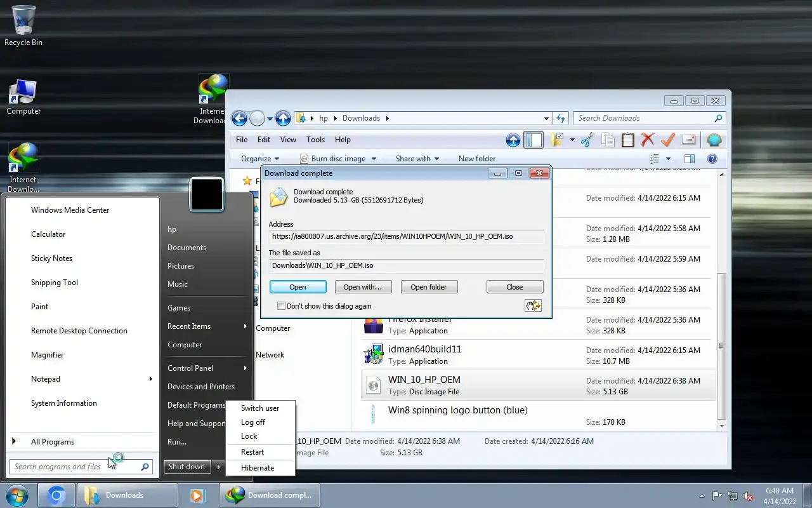812x508 pixels.
Task: Click the Explorer Forward arrow button
Action: [x=257, y=118]
